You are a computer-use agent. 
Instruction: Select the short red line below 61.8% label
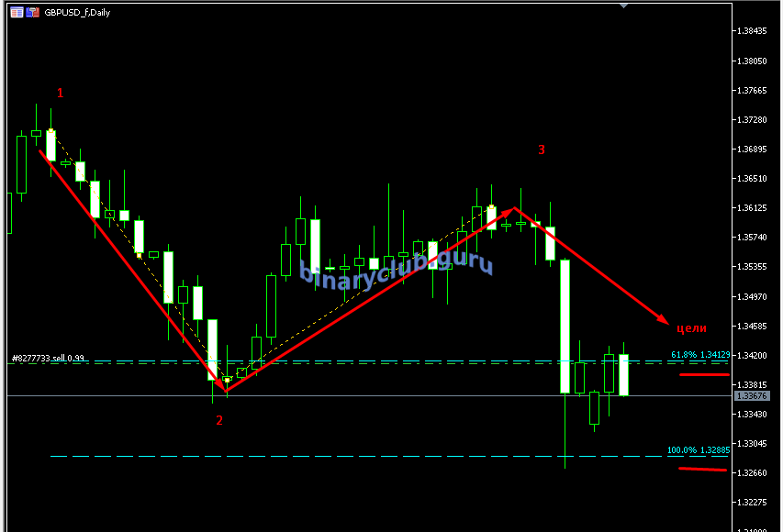(x=704, y=374)
